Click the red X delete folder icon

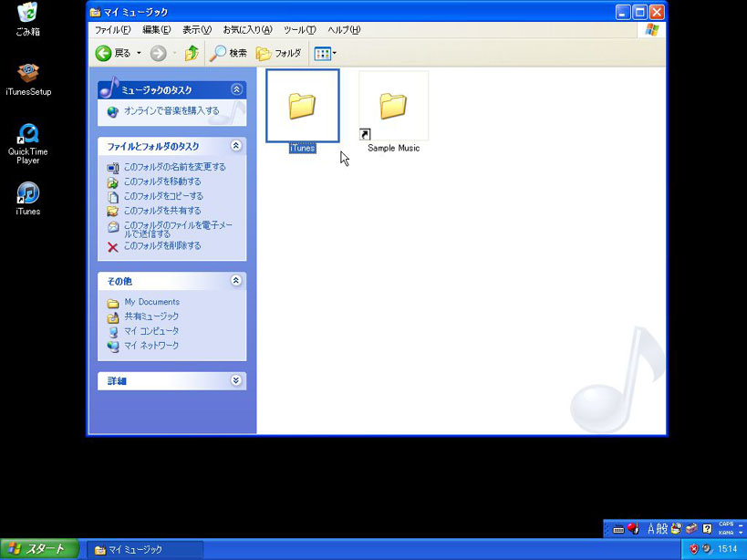point(113,246)
